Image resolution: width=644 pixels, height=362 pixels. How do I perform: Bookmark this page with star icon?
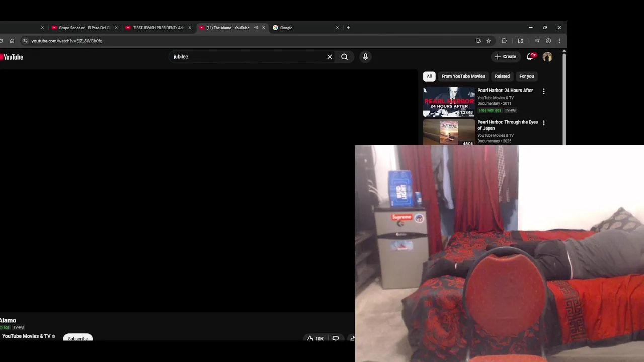(x=489, y=41)
